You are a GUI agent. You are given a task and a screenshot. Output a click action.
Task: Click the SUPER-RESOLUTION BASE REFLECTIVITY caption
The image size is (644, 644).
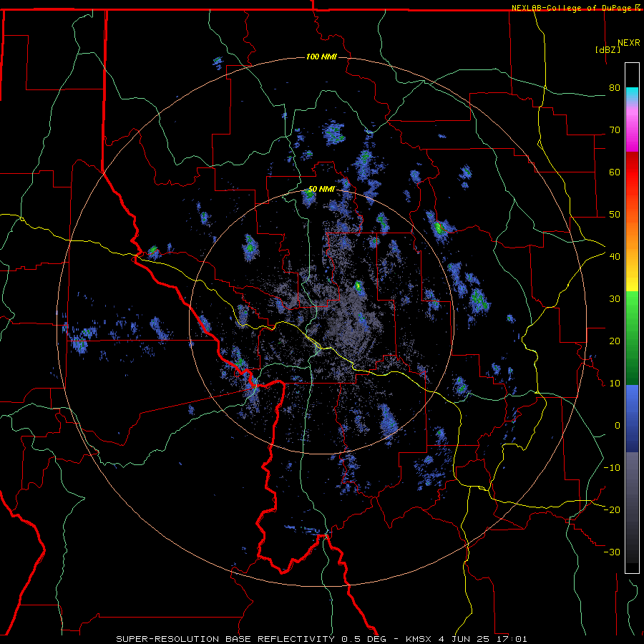225,639
